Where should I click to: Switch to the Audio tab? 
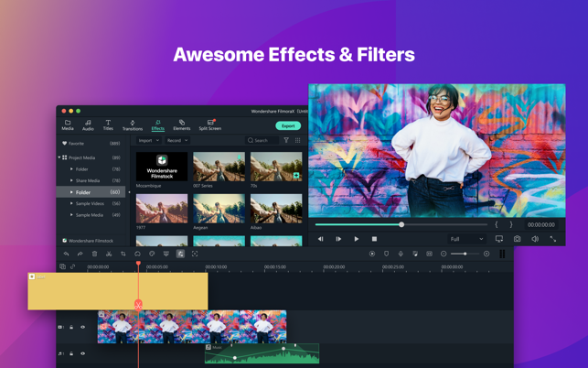(88, 125)
